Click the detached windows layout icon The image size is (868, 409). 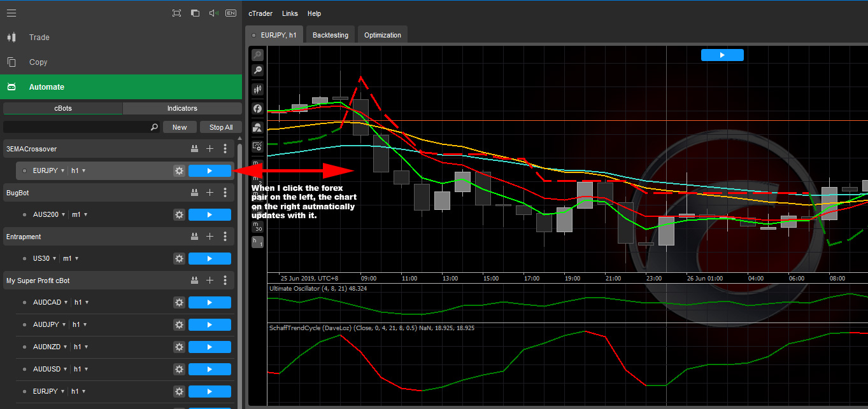pos(195,13)
